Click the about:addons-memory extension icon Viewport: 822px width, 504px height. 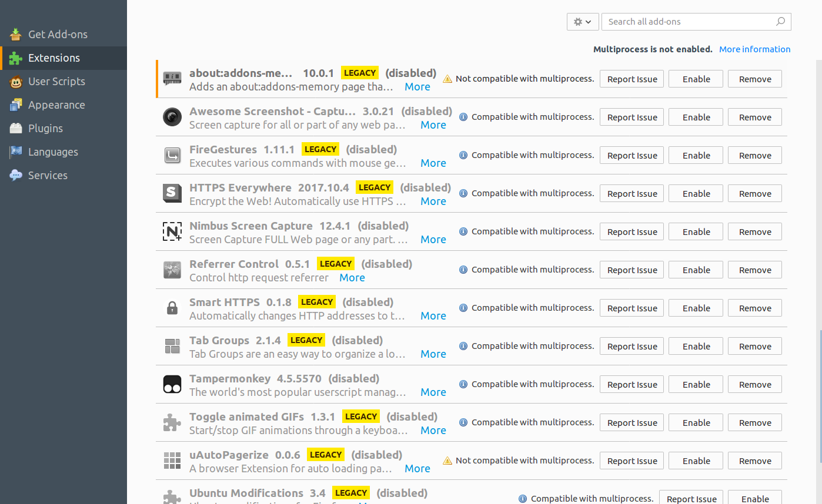pyautogui.click(x=172, y=79)
